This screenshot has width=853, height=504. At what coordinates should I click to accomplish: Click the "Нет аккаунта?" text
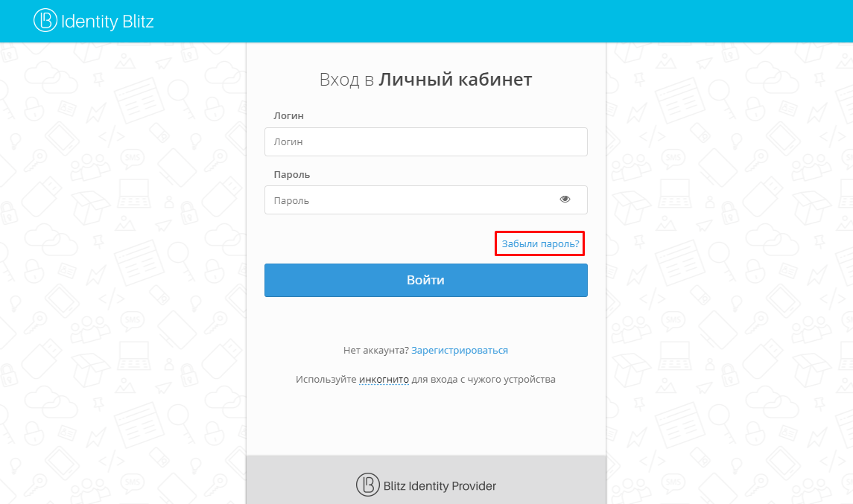(375, 350)
